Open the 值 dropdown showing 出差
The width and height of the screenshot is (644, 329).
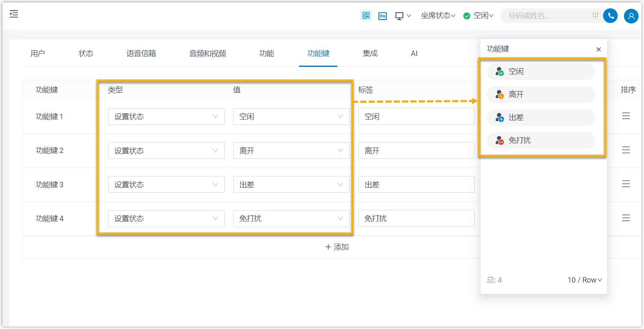point(291,185)
